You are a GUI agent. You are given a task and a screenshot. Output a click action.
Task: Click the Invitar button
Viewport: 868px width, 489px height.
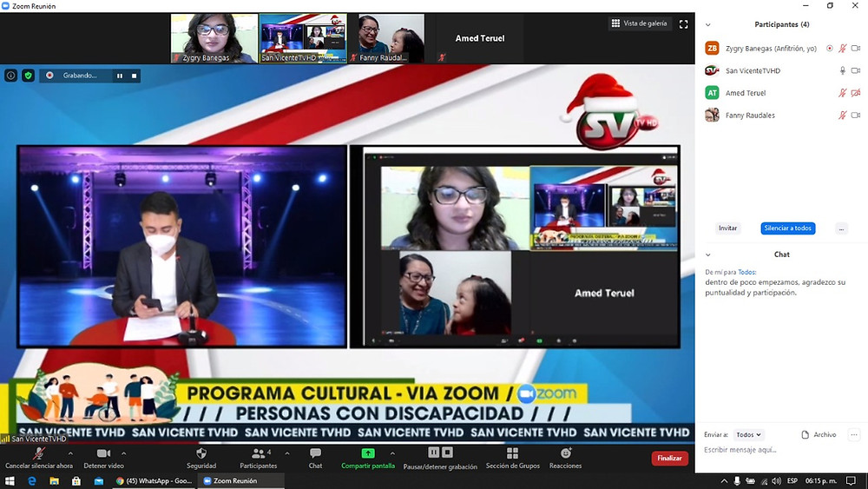[727, 228]
